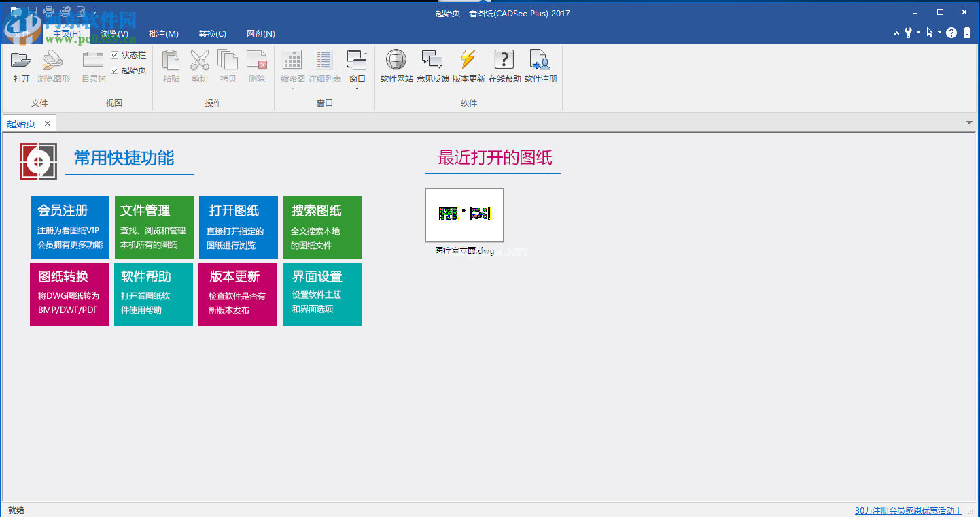Click the round help question mark at top right

point(951,33)
